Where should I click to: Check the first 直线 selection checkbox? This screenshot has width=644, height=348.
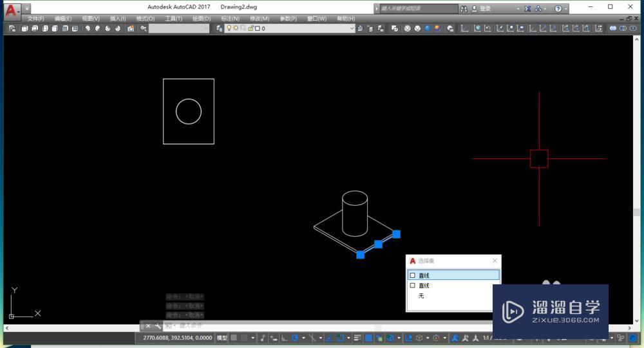click(413, 275)
